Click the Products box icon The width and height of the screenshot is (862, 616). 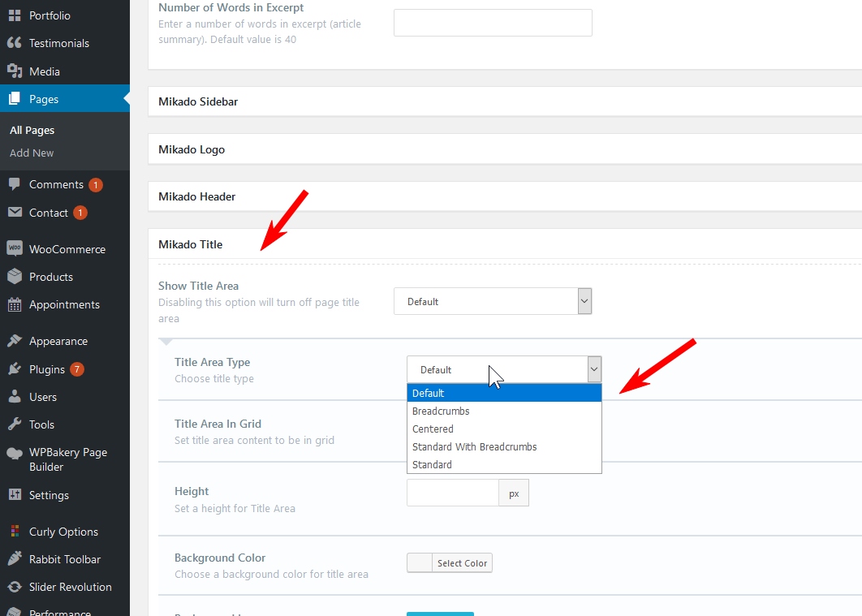pyautogui.click(x=15, y=277)
